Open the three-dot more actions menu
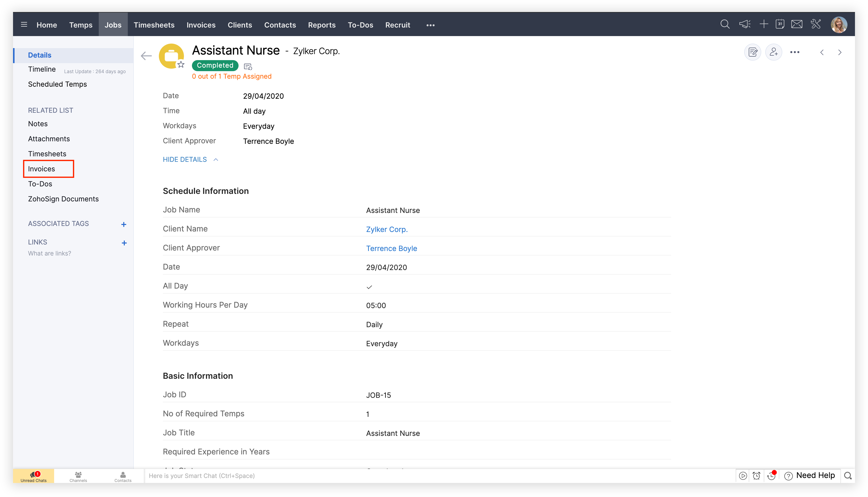 click(795, 52)
